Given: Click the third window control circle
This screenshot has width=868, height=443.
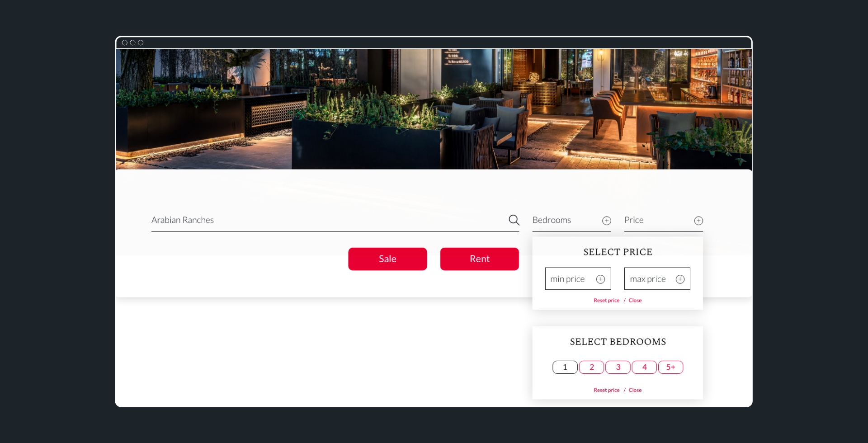Looking at the screenshot, I should [x=141, y=42].
